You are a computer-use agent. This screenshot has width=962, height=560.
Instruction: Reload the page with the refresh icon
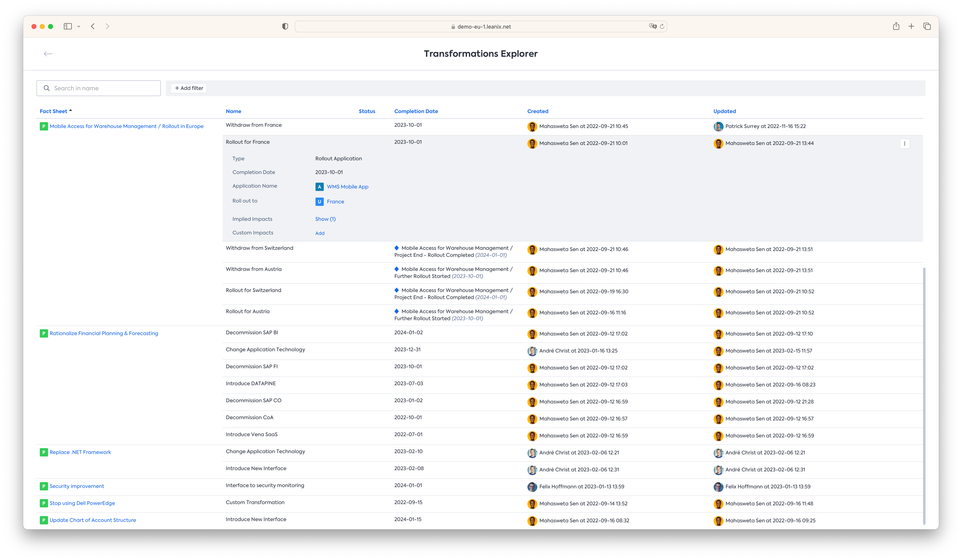[662, 26]
